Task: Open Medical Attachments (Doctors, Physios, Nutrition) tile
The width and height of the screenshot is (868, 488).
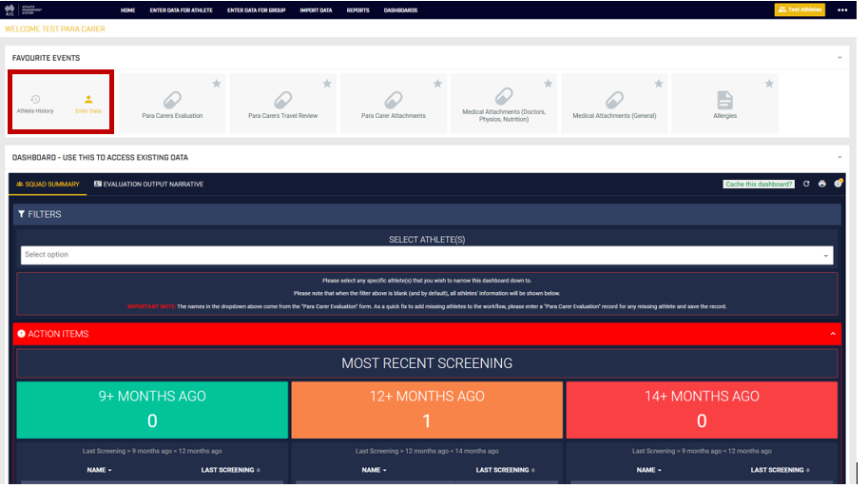Action: 504,104
